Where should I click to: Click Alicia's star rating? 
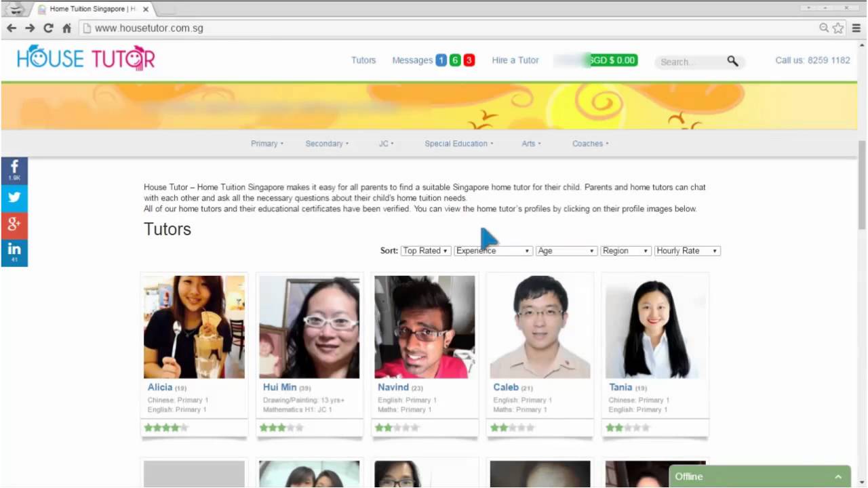pos(166,428)
